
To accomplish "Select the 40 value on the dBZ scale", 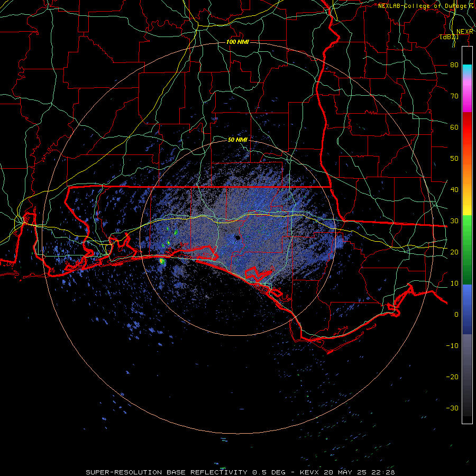I will (x=454, y=190).
